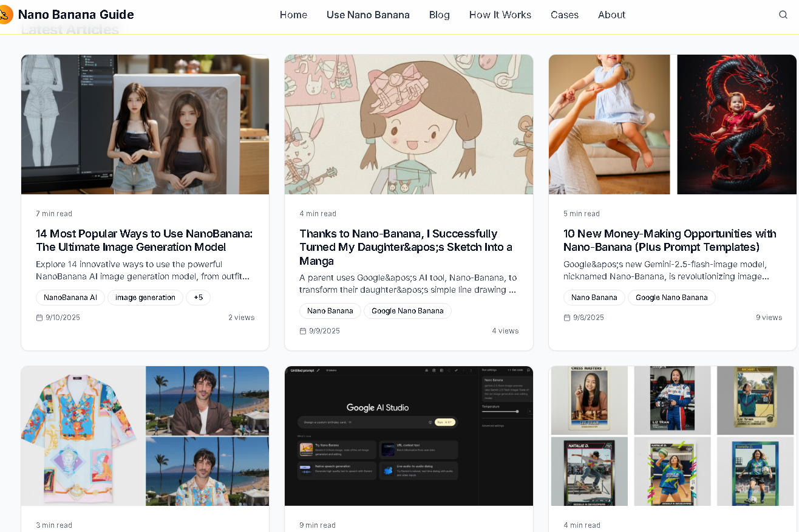The width and height of the screenshot is (799, 532).
Task: Open the cartoon girl sketch thumbnail
Action: point(409,124)
